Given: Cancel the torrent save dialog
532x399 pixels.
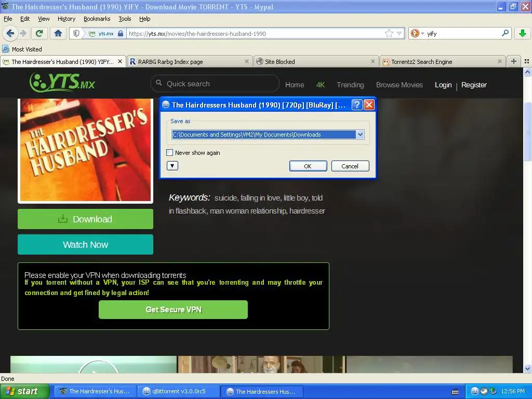Looking at the screenshot, I should (350, 166).
